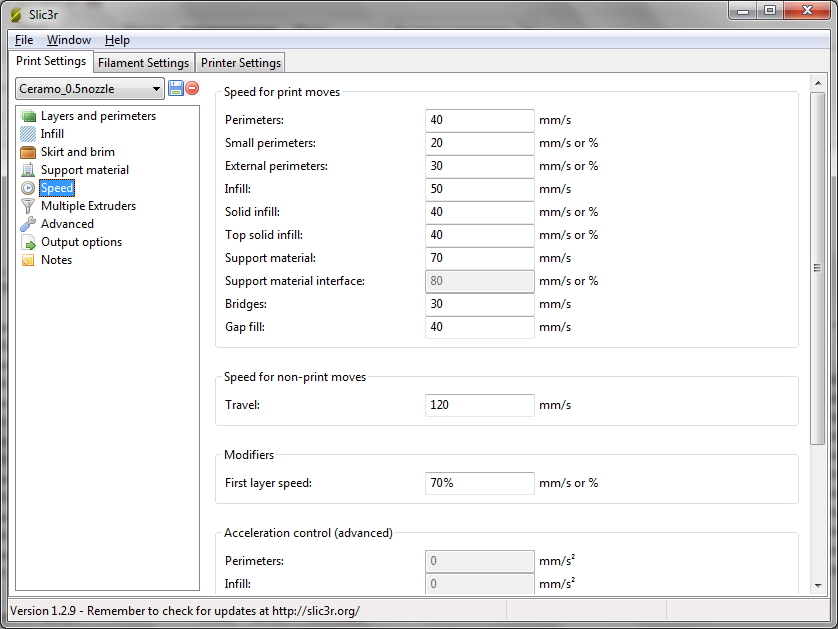This screenshot has height=629, width=838.
Task: Open the Advanced wrench icon
Action: (x=28, y=224)
